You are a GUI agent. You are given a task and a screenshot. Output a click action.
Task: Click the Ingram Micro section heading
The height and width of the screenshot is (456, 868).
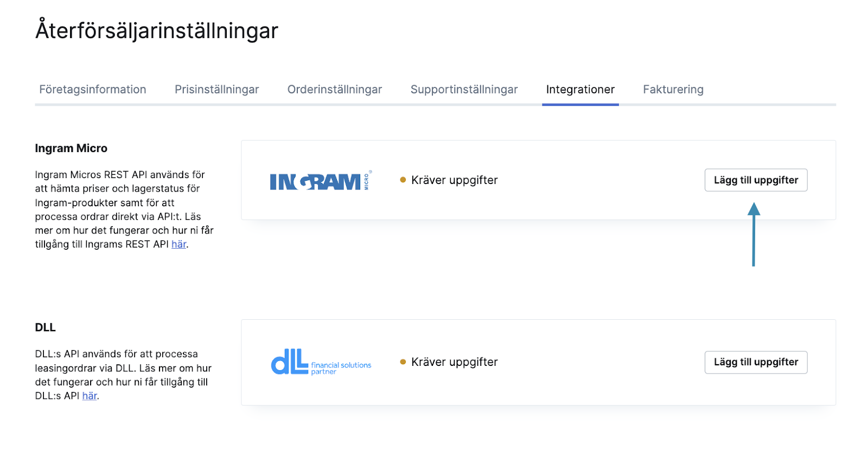[71, 148]
